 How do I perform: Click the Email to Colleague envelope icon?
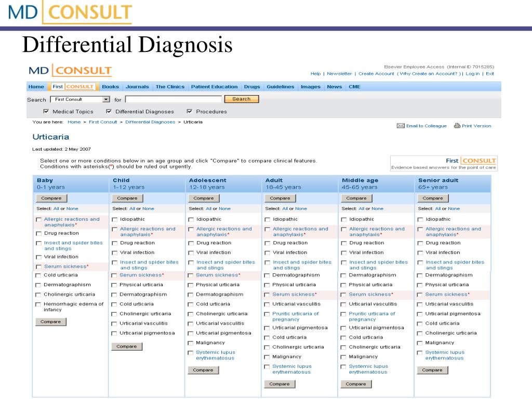coord(401,126)
